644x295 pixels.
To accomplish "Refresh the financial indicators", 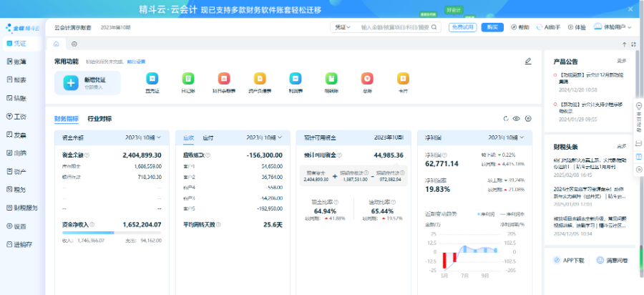I will coord(506,119).
